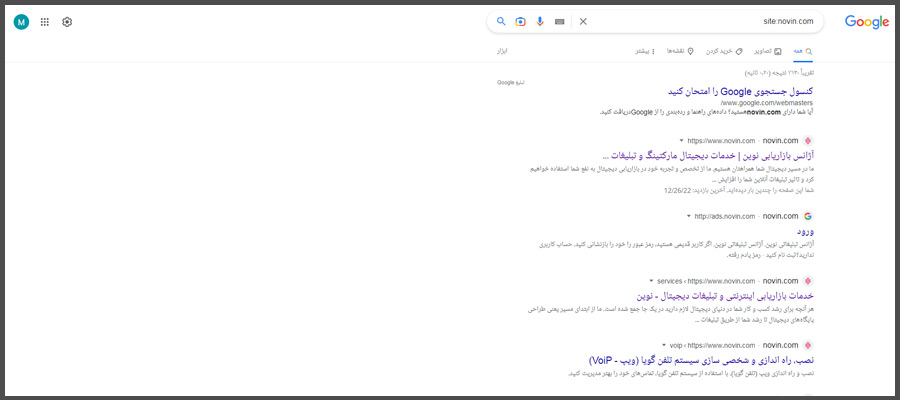Click the favicon of the voip result

tap(808, 345)
